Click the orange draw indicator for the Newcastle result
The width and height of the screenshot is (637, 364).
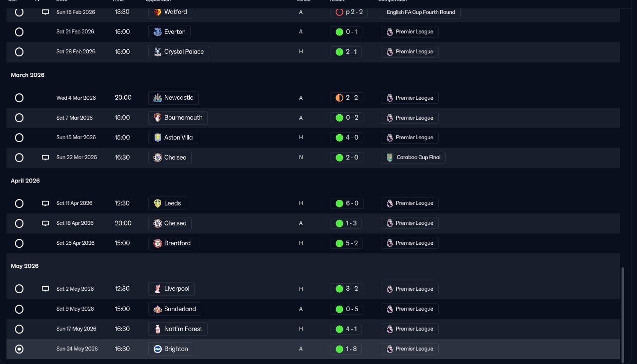point(339,98)
